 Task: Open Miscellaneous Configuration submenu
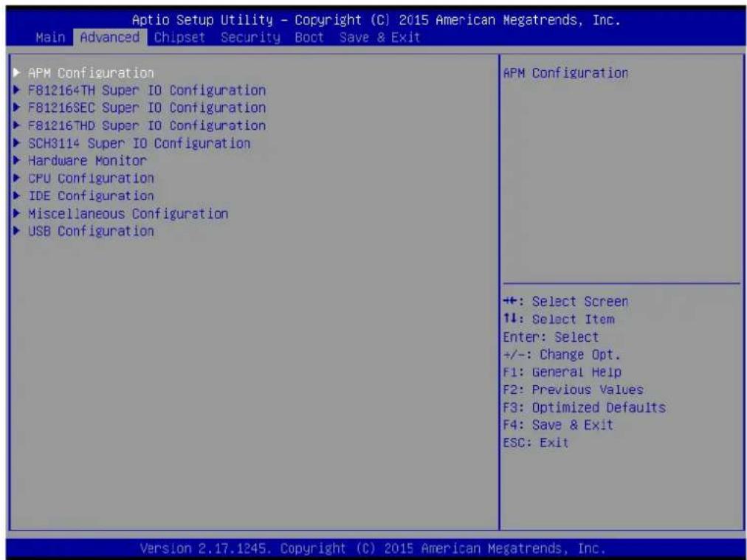tap(128, 213)
